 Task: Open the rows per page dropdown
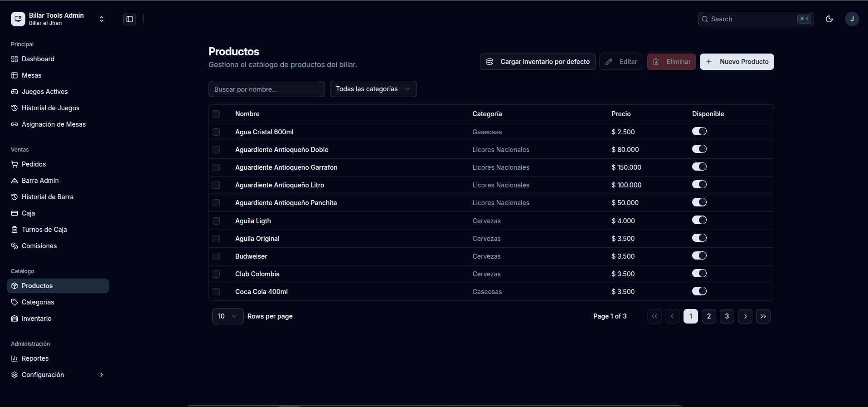tap(228, 316)
